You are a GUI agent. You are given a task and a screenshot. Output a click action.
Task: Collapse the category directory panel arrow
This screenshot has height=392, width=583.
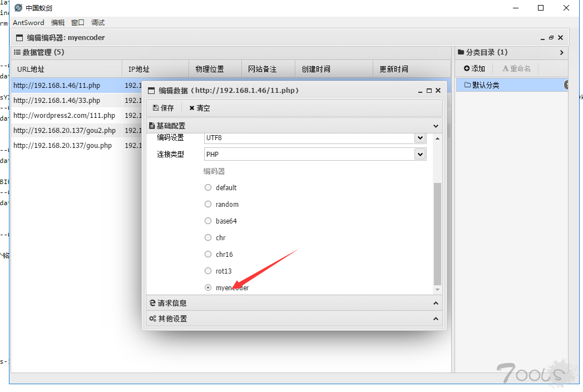561,52
